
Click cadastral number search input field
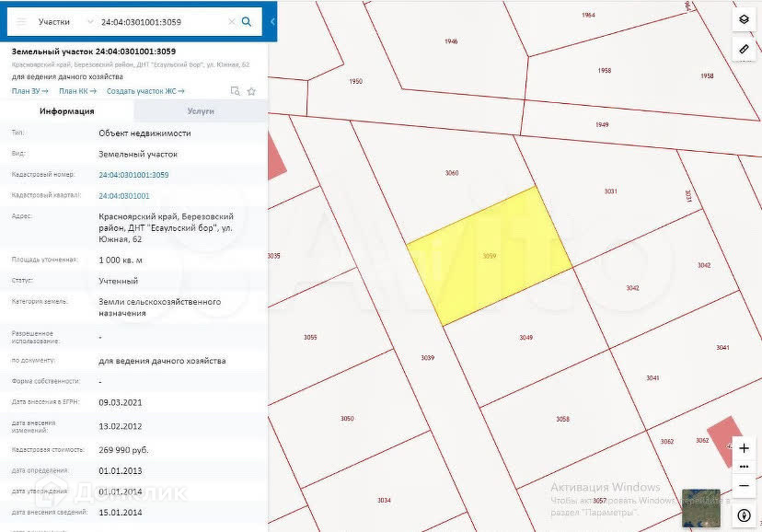pyautogui.click(x=162, y=22)
